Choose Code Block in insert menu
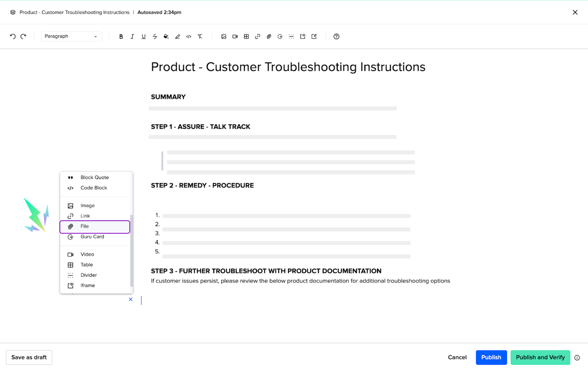Screen dimensions: 588x371 tap(94, 188)
